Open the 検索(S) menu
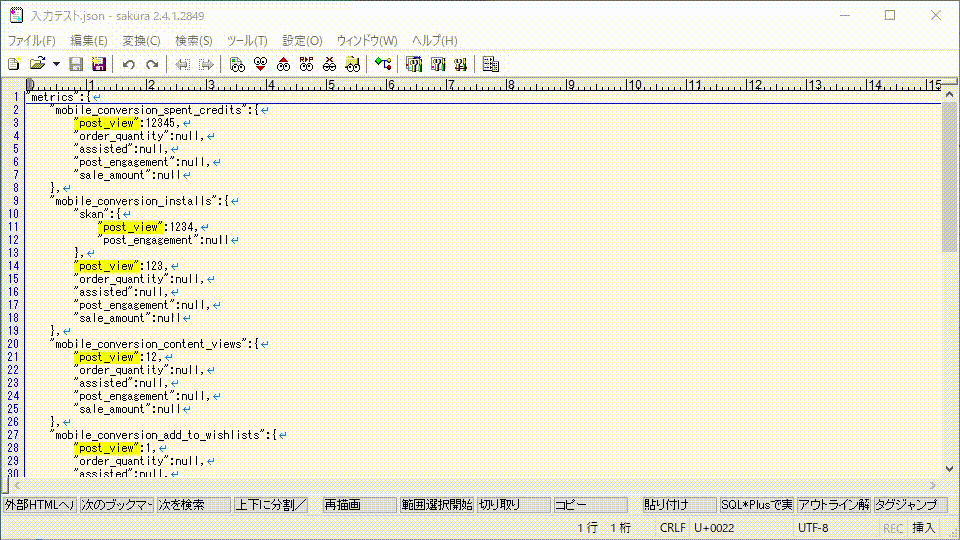This screenshot has height=540, width=960. pyautogui.click(x=193, y=41)
